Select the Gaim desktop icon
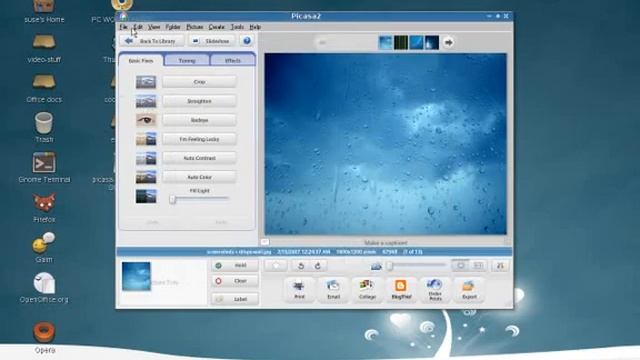The image size is (640, 360). (44, 248)
